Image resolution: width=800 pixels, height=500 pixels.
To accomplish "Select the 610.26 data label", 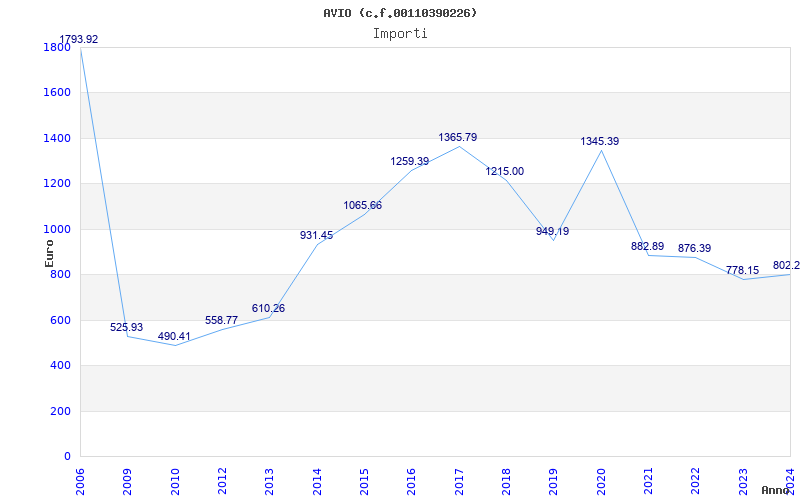I will pos(268,308).
